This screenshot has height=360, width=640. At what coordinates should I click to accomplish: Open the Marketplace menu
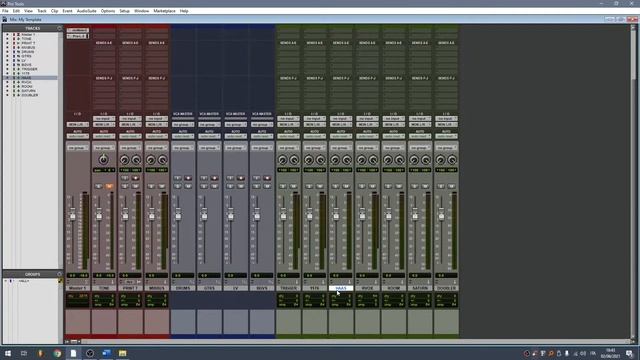(164, 11)
